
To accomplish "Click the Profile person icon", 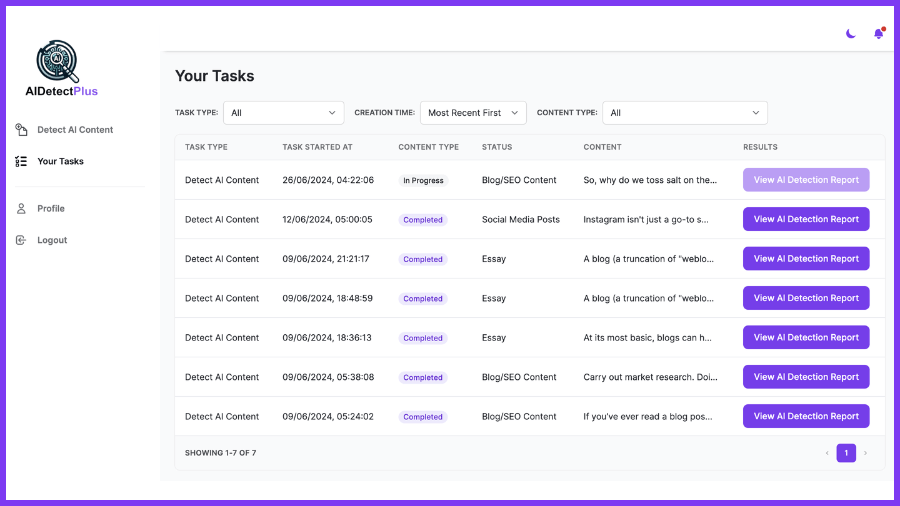I will click(21, 209).
